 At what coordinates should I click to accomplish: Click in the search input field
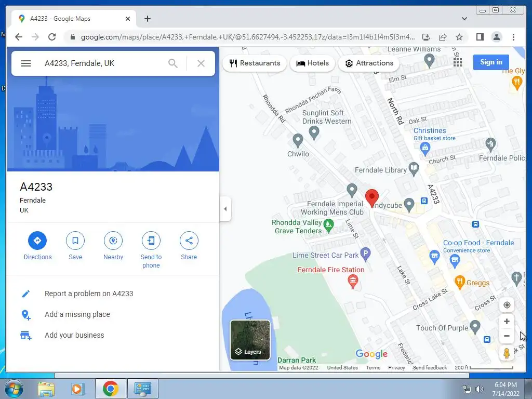[103, 63]
